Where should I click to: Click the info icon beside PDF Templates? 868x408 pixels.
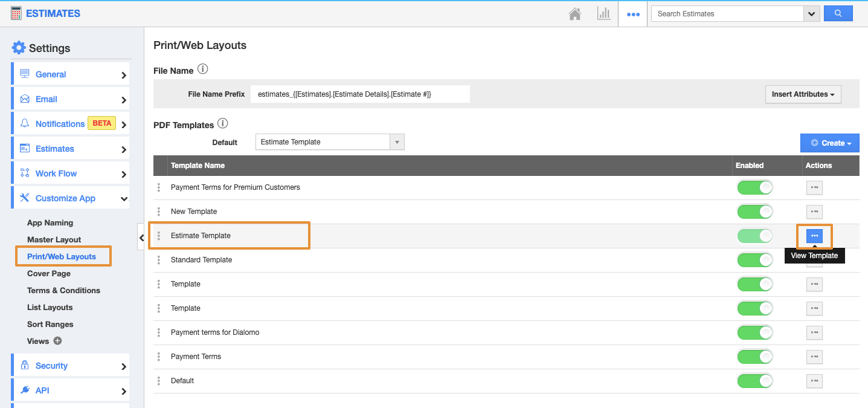222,124
